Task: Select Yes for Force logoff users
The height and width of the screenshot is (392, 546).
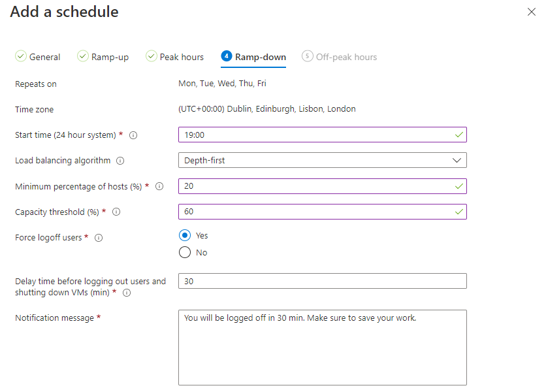Action: (185, 235)
